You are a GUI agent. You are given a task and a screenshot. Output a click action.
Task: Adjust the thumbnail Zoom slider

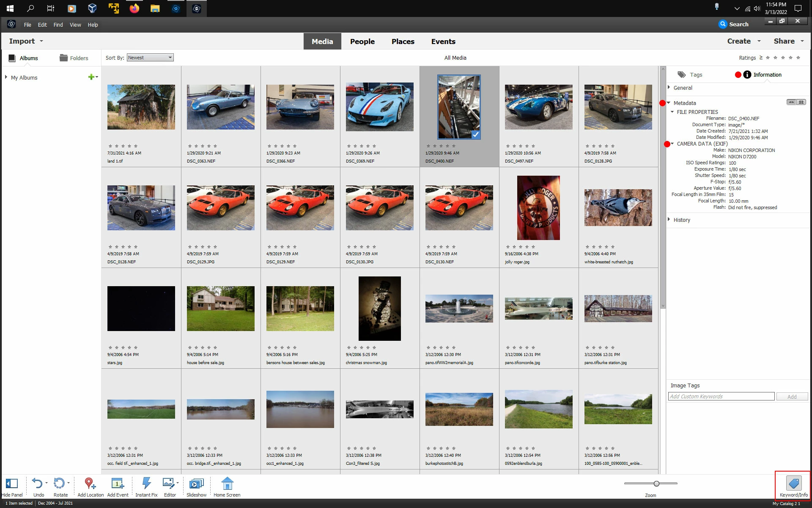pyautogui.click(x=656, y=483)
